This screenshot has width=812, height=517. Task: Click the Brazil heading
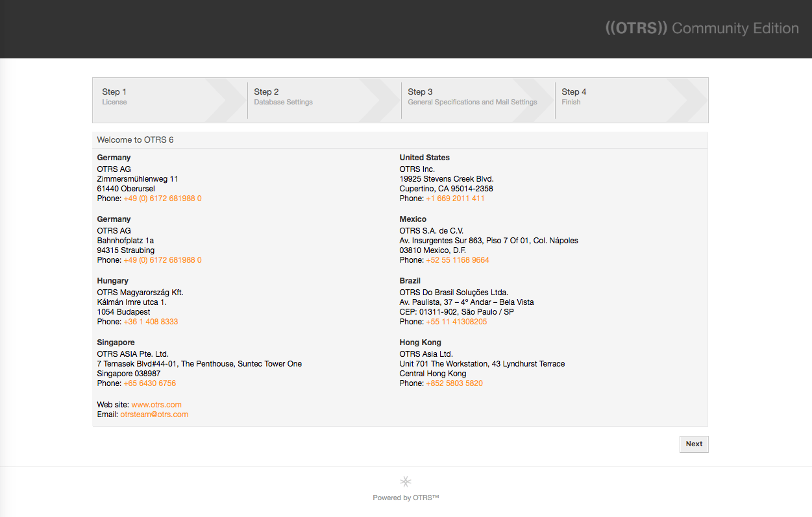[x=410, y=281]
